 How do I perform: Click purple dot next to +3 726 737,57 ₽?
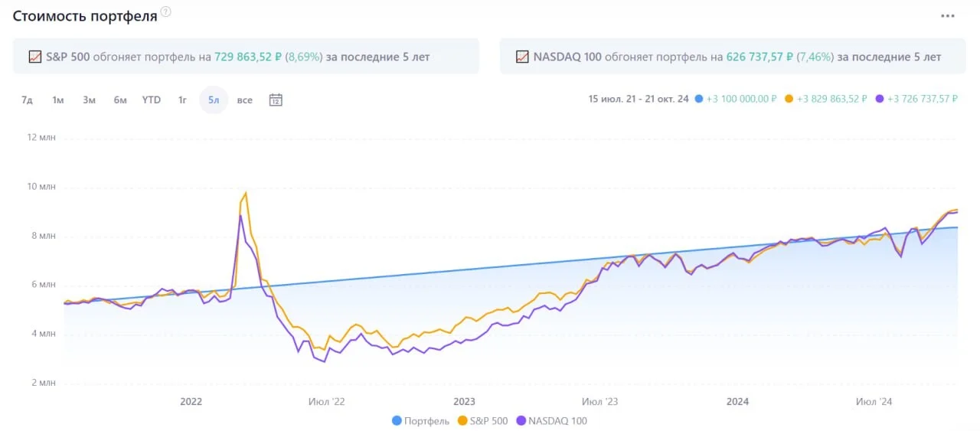[x=880, y=99]
